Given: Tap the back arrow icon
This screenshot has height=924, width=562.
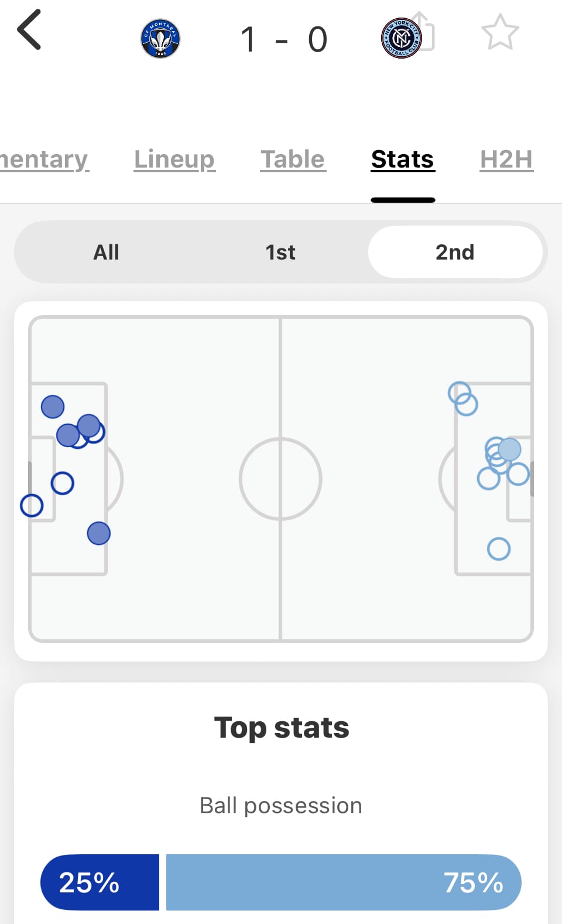Looking at the screenshot, I should pyautogui.click(x=29, y=30).
